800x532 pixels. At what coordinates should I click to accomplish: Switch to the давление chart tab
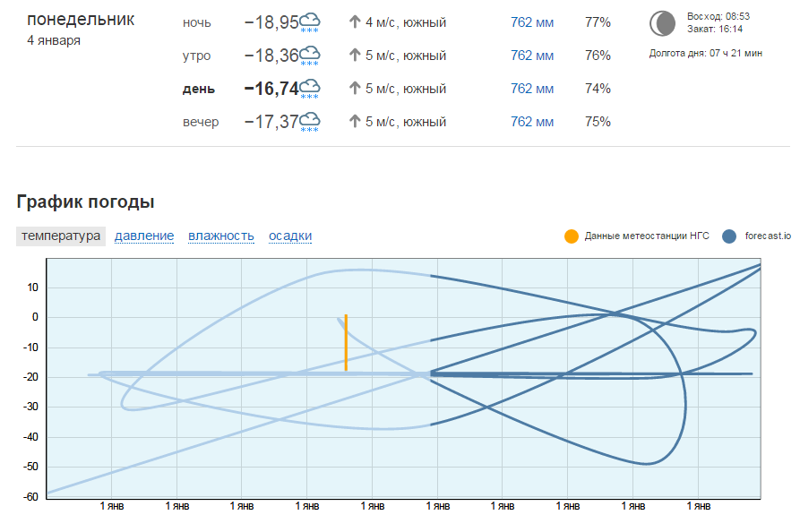click(x=144, y=236)
